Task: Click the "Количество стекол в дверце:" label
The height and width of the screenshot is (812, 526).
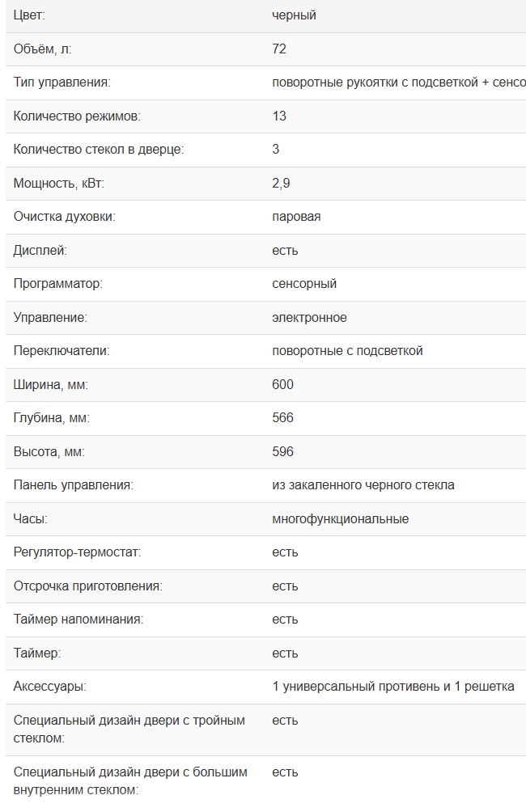Action: 99,150
